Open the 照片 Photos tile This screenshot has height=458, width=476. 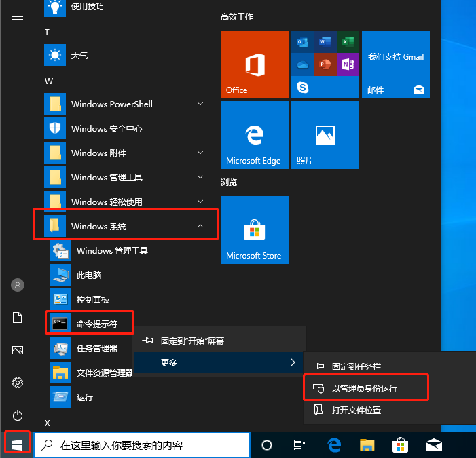click(x=325, y=135)
